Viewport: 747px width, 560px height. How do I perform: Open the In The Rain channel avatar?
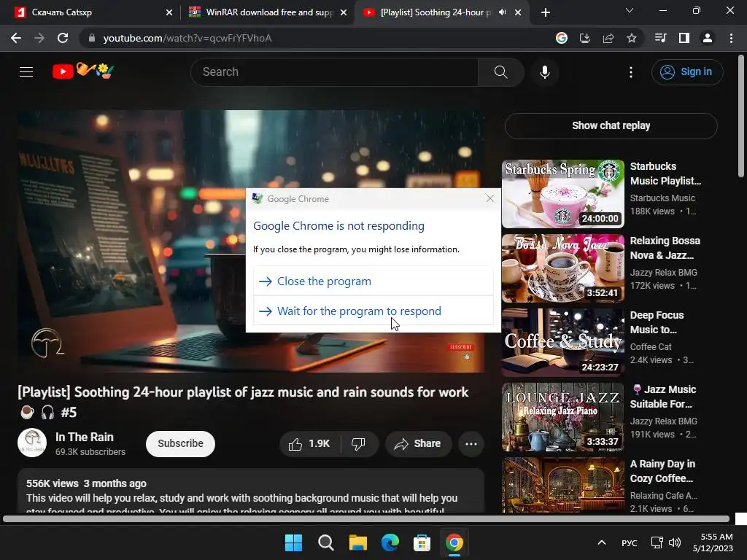tap(32, 443)
